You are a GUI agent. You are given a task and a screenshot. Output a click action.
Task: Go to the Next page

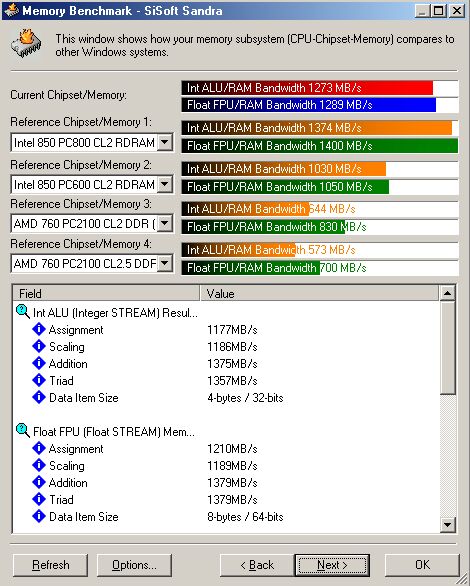tap(332, 565)
